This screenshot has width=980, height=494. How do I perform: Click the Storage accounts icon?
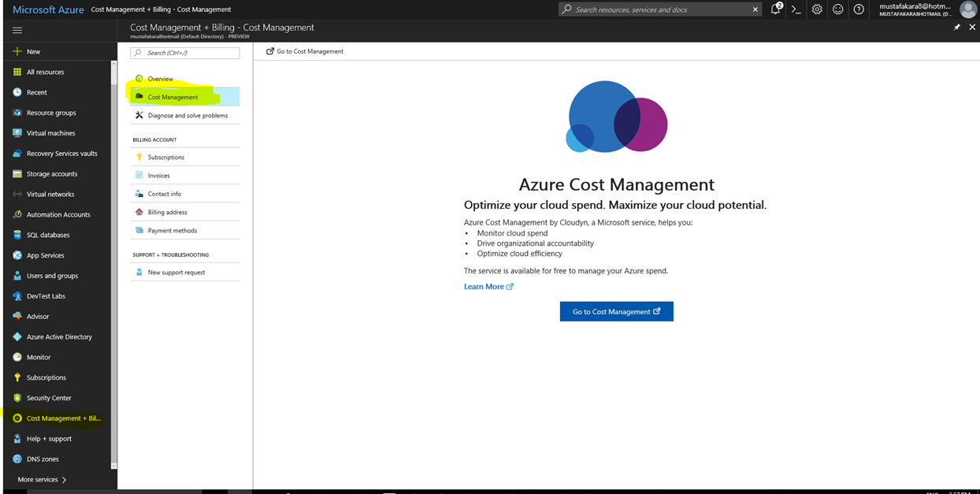coord(17,174)
